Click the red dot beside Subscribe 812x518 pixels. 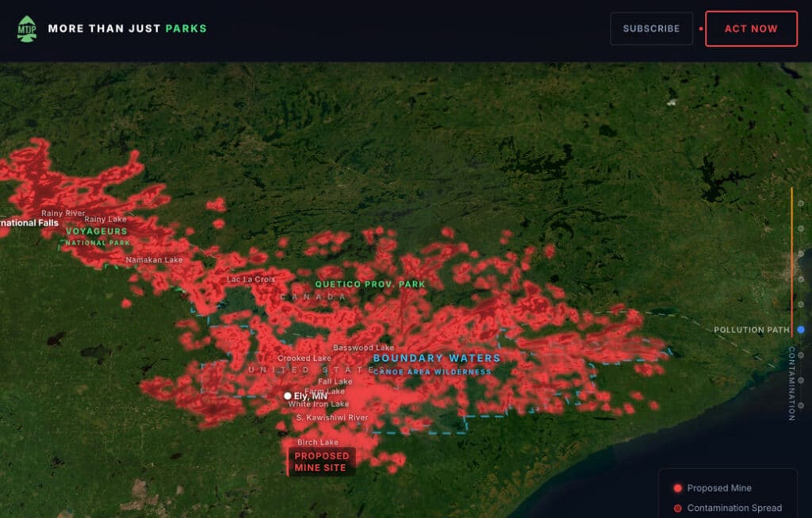pos(699,29)
